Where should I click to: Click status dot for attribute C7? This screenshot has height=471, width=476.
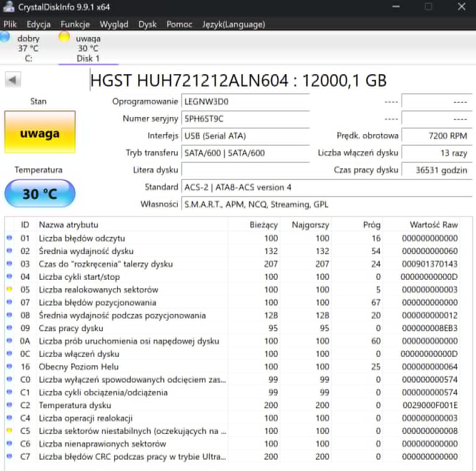coord(9,456)
